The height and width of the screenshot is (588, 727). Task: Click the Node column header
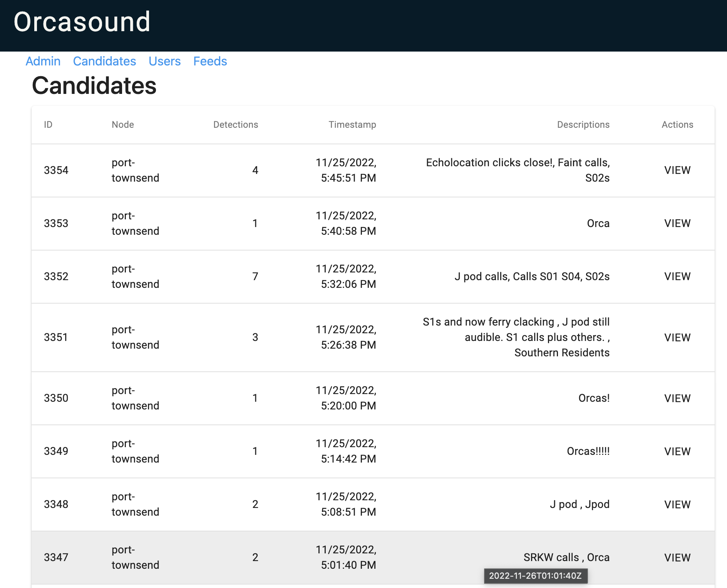click(x=123, y=125)
